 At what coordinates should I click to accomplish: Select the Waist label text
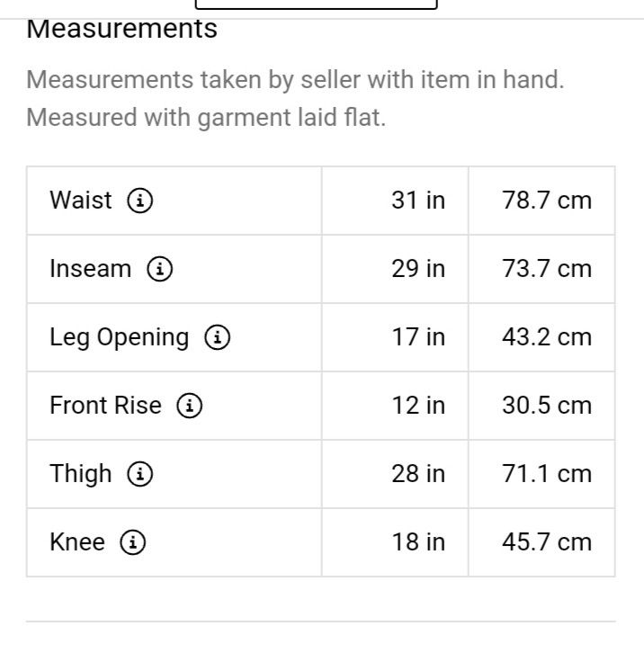[81, 200]
